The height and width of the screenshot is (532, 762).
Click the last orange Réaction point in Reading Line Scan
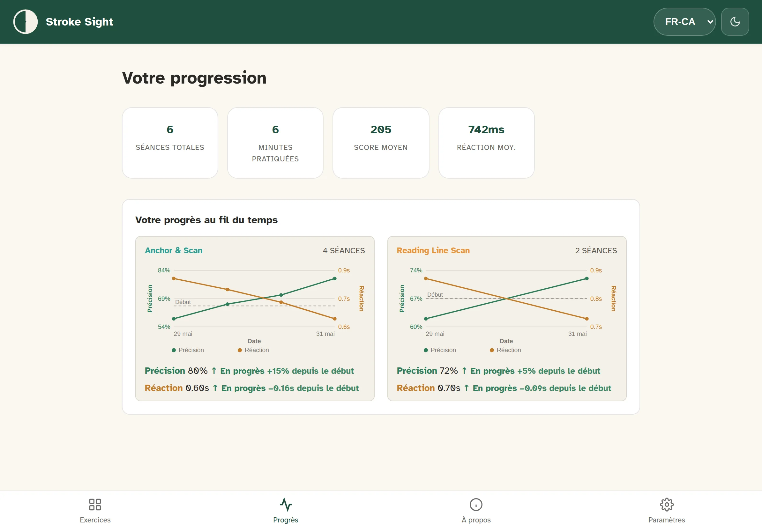(587, 319)
